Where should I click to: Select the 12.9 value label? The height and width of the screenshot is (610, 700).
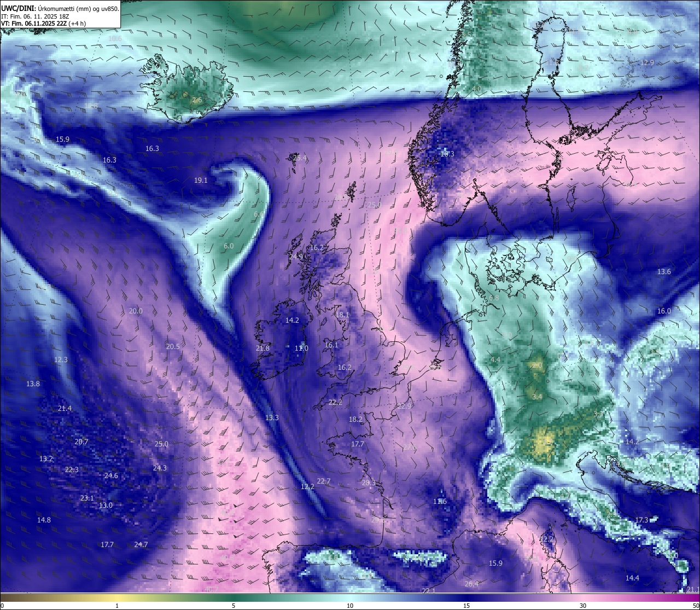pyautogui.click(x=647, y=62)
